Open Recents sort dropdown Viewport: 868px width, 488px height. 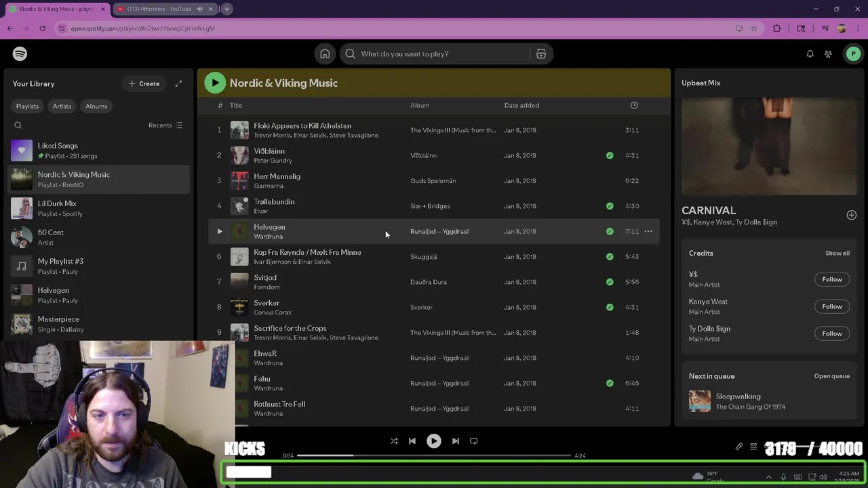coord(165,125)
